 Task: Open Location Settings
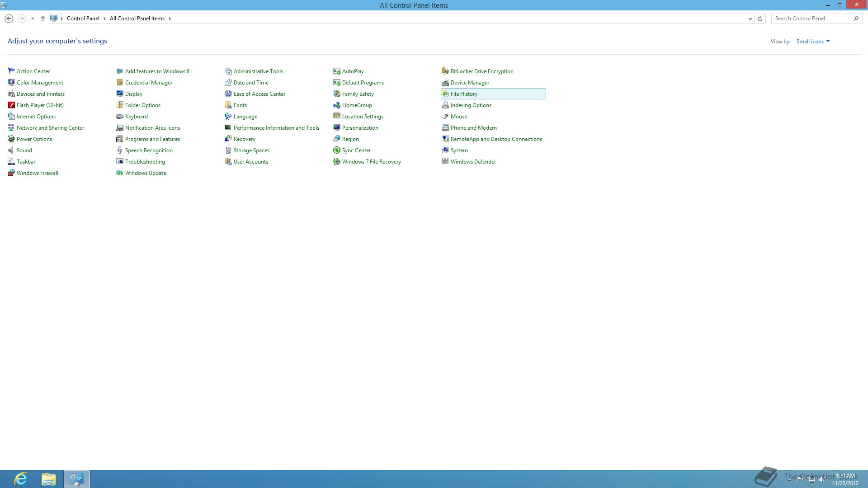pos(363,117)
